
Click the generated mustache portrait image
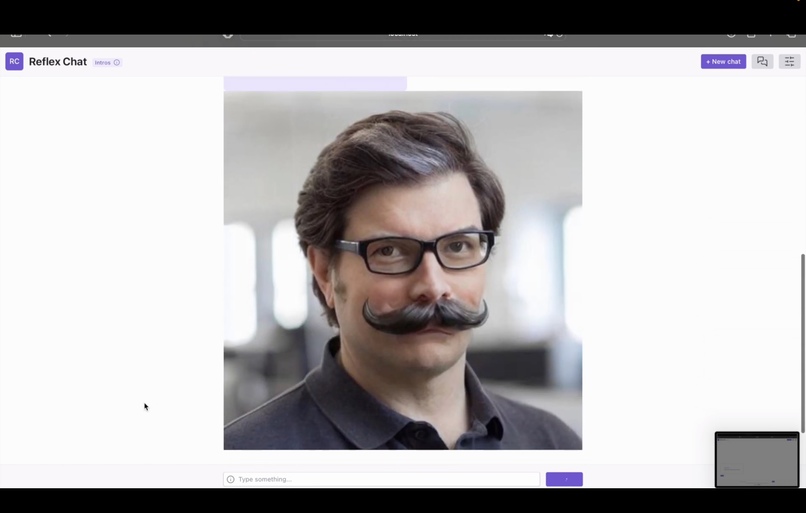tap(403, 270)
